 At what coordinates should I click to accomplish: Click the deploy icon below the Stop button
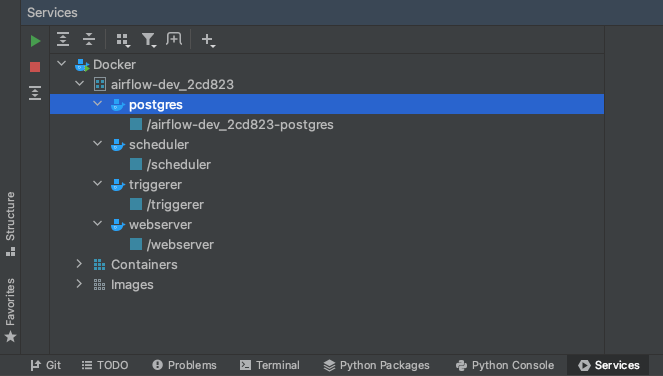35,93
